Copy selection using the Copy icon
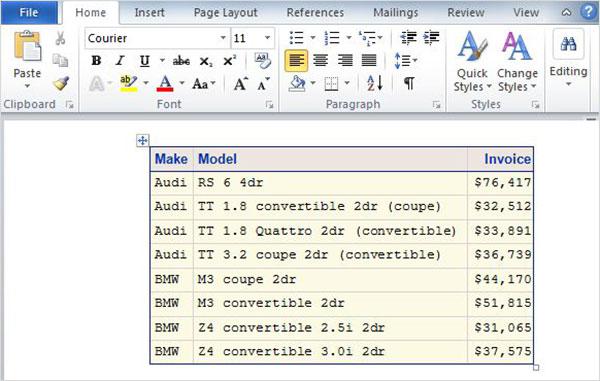Screen dimensions: 600x381 click(60, 60)
